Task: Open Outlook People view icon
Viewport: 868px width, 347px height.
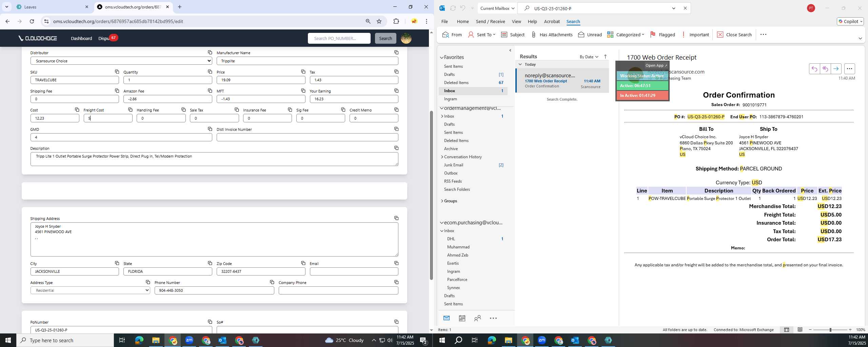Action: tap(477, 318)
